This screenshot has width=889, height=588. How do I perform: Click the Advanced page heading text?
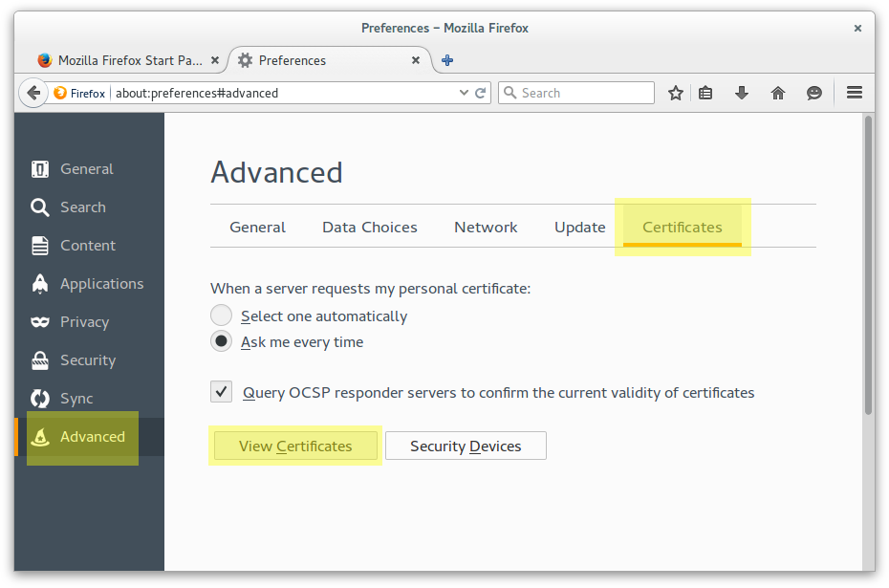pos(276,172)
